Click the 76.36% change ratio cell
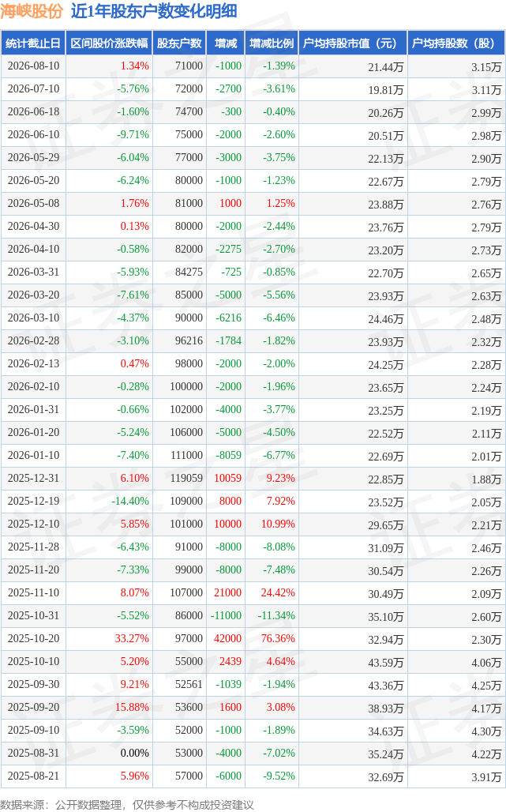 click(x=278, y=638)
